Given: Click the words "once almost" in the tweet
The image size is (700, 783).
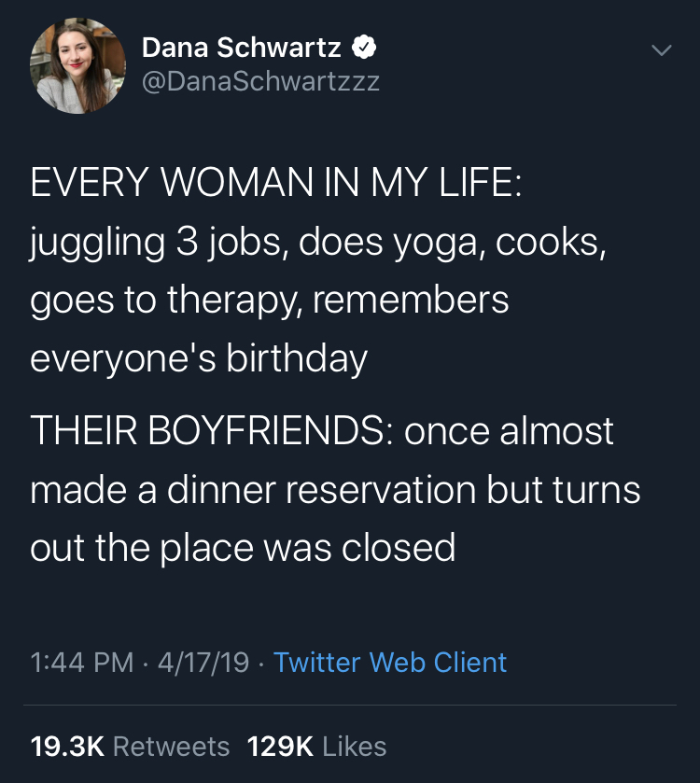Looking at the screenshot, I should click(x=510, y=431).
